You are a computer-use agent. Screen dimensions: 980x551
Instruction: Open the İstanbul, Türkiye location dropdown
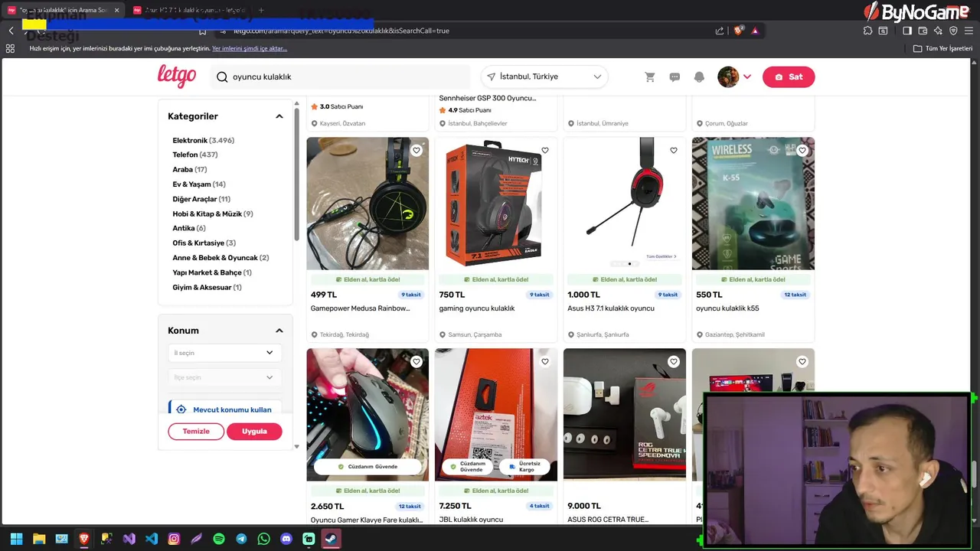click(544, 77)
